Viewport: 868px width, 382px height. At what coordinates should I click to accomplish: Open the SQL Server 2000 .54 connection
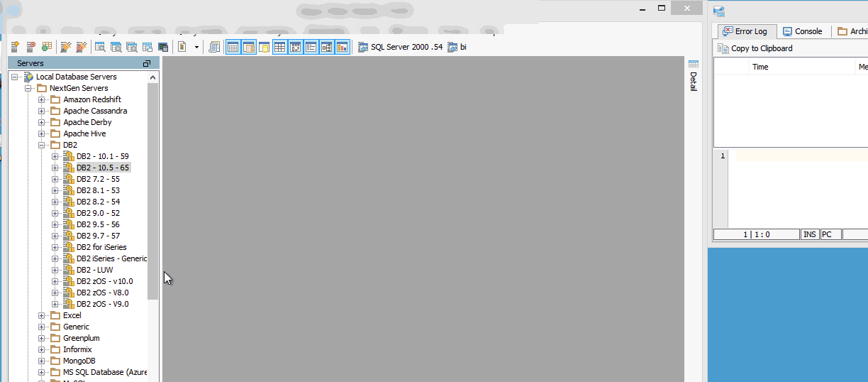pos(400,48)
